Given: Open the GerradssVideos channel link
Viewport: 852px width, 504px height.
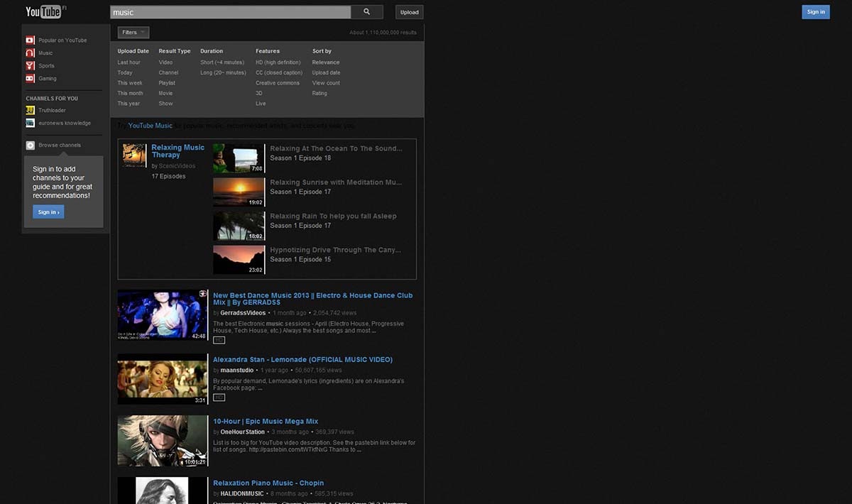Looking at the screenshot, I should (243, 312).
